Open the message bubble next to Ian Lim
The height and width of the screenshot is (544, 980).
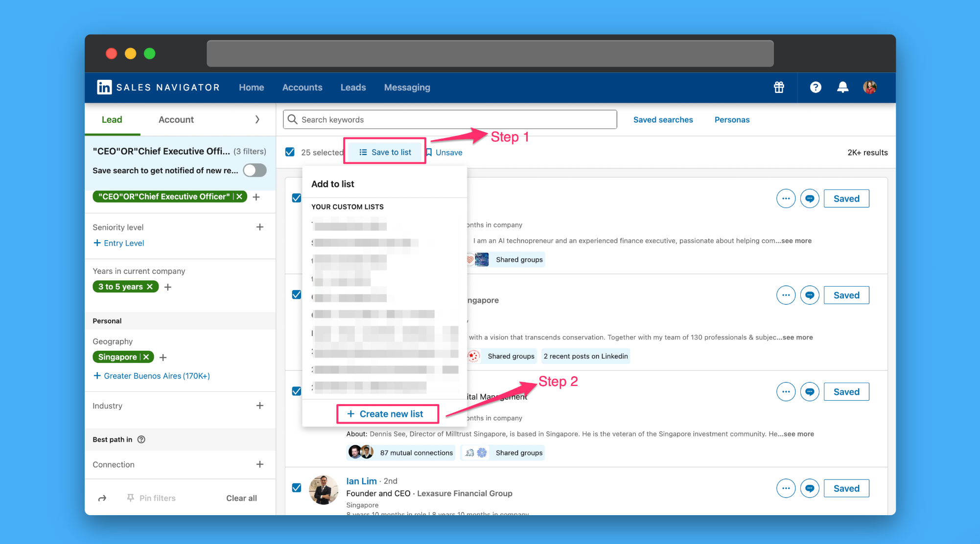(810, 488)
